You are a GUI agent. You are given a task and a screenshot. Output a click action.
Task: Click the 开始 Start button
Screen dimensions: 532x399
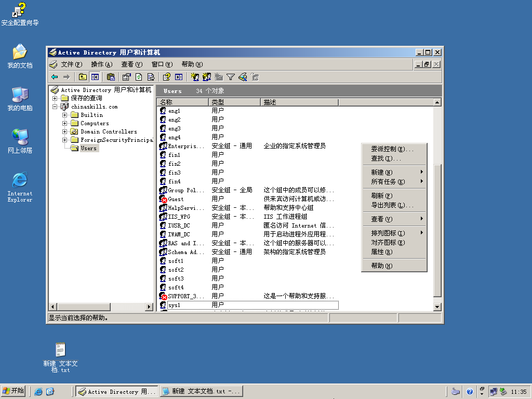point(13,391)
